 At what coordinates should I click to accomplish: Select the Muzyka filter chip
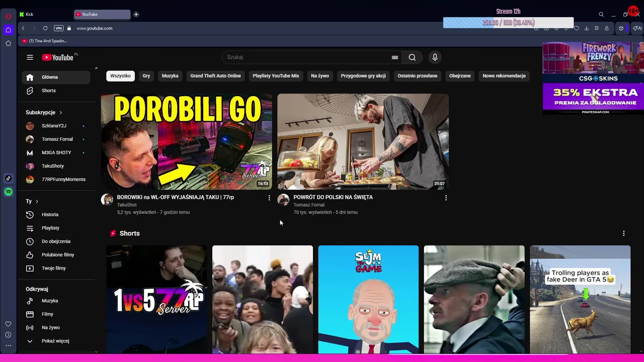[170, 76]
